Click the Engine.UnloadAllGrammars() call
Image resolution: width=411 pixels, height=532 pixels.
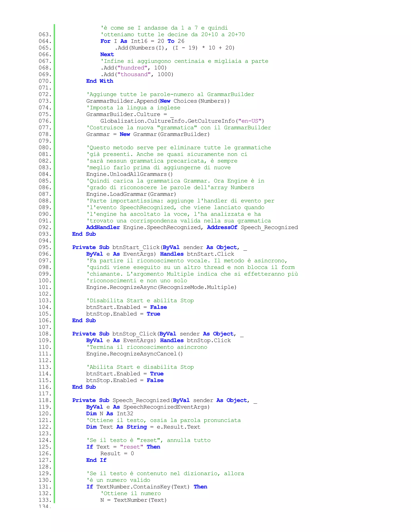[x=129, y=174]
